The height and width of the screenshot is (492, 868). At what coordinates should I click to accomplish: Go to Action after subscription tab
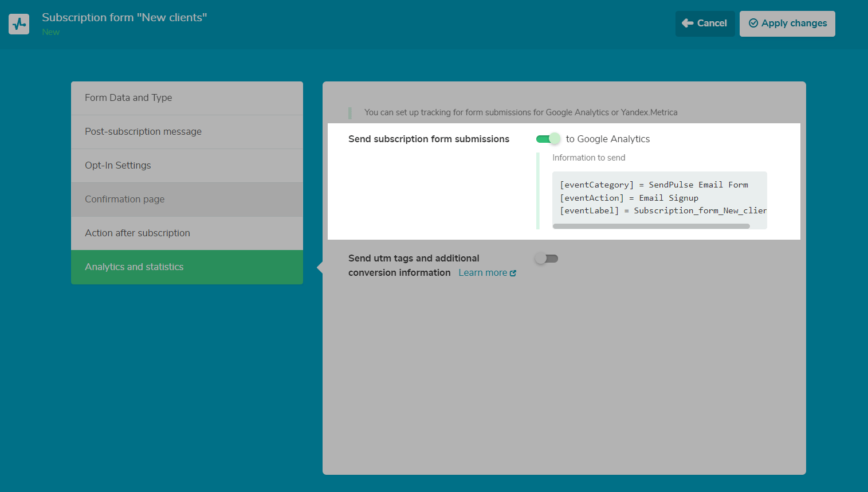pyautogui.click(x=187, y=233)
